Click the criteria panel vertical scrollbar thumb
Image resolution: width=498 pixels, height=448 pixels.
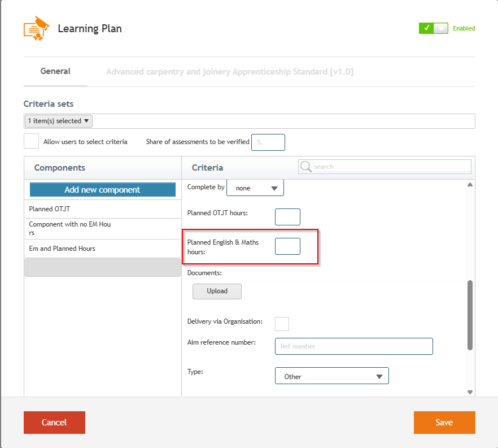coord(470,315)
